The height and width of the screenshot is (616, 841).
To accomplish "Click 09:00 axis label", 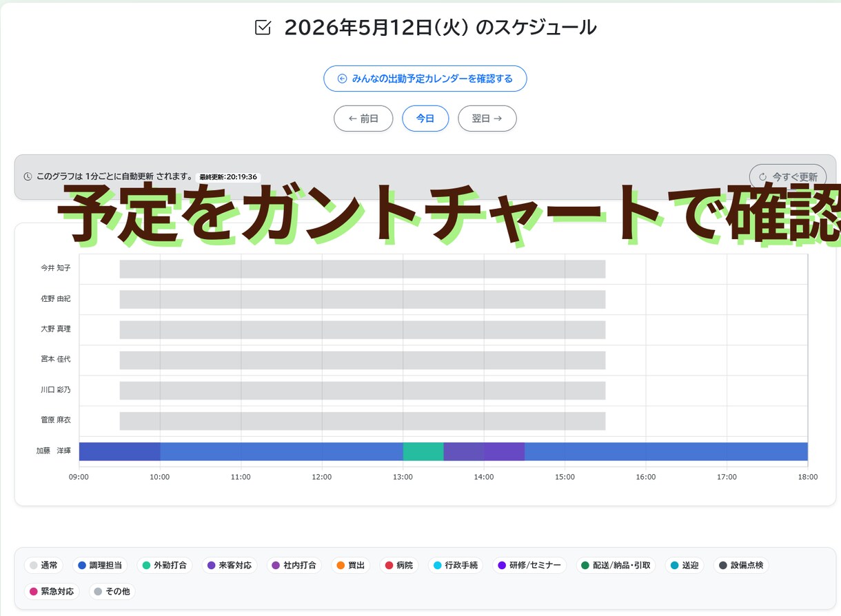I will 79,477.
